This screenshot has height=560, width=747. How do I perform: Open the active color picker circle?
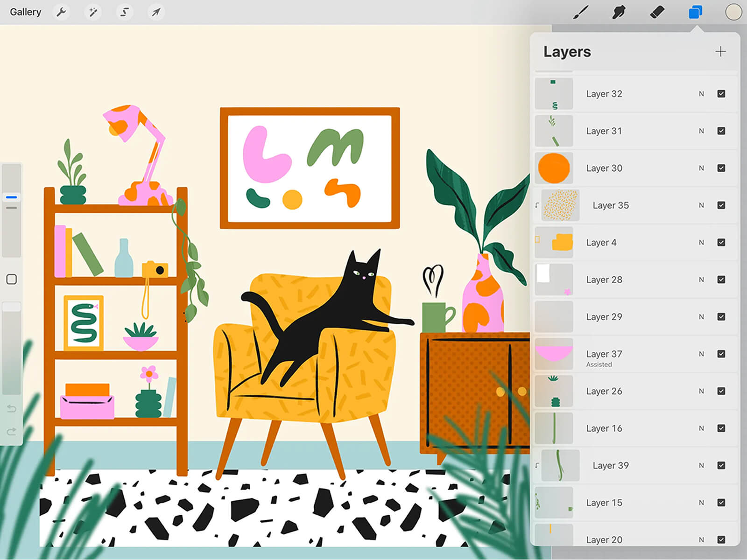[733, 13]
